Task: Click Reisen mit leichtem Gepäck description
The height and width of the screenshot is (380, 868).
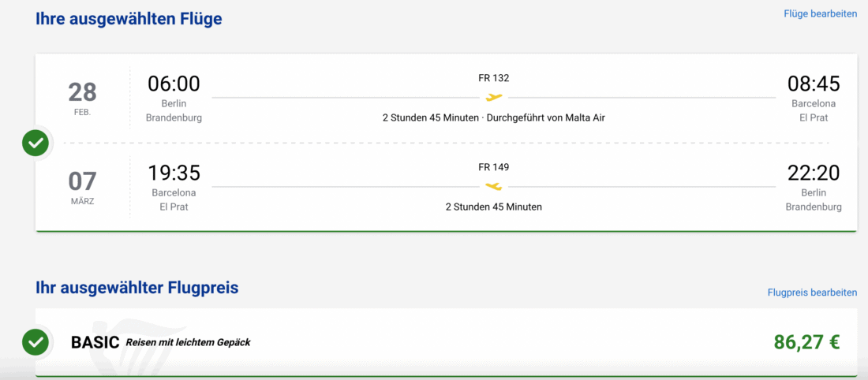Action: (189, 342)
